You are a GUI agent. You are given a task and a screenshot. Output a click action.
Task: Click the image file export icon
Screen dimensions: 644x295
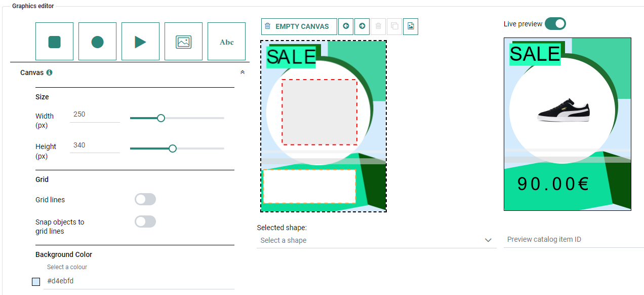click(411, 26)
